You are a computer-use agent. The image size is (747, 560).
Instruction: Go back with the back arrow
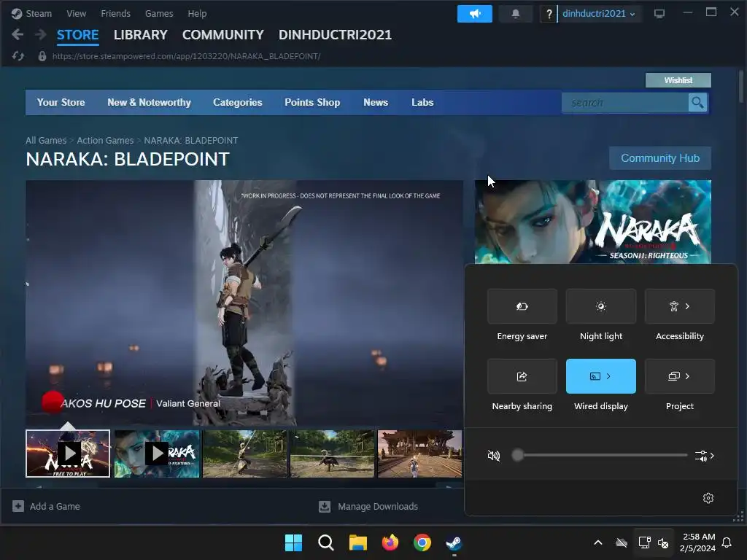pos(18,34)
